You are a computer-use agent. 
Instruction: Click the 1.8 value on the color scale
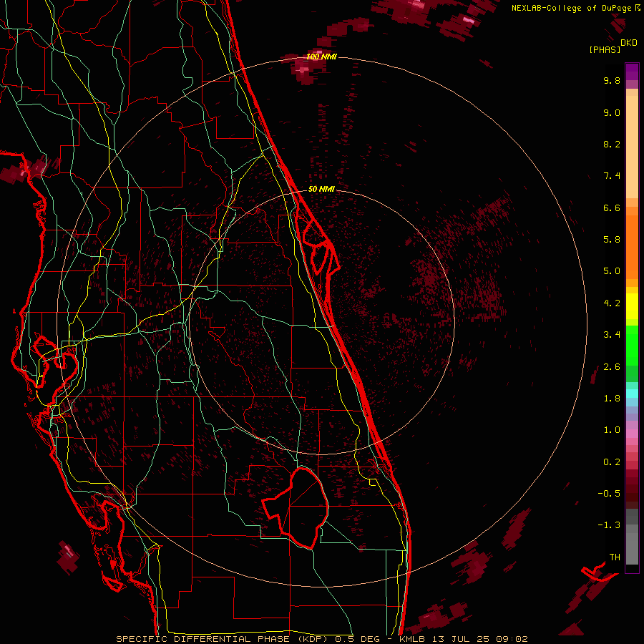612,399
